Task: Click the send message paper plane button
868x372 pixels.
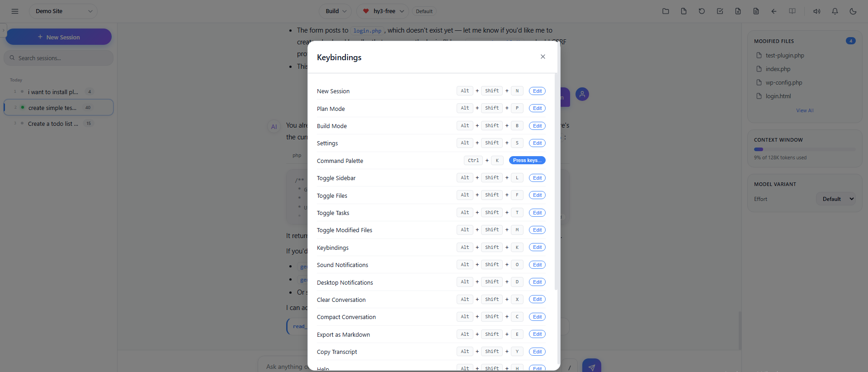Action: [591, 366]
